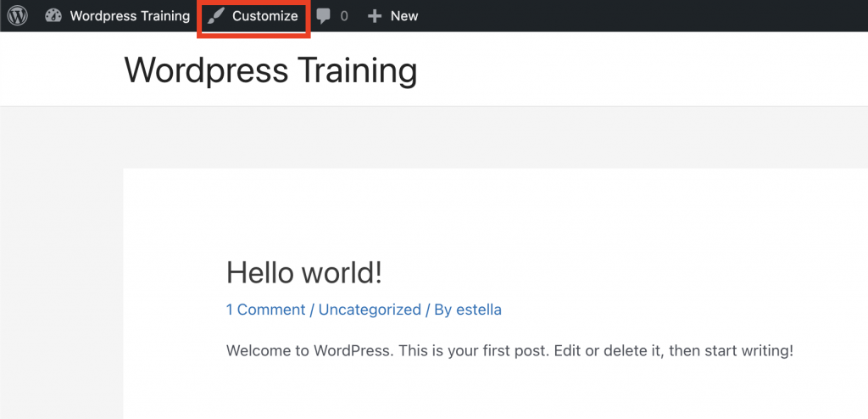Open the New content menu label
Image resolution: width=868 pixels, height=419 pixels.
pyautogui.click(x=404, y=16)
